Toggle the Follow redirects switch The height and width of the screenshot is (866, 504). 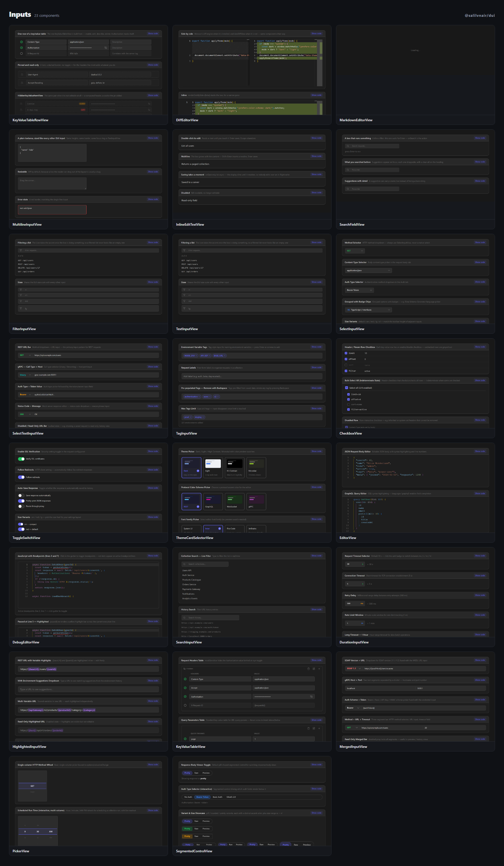(x=21, y=477)
